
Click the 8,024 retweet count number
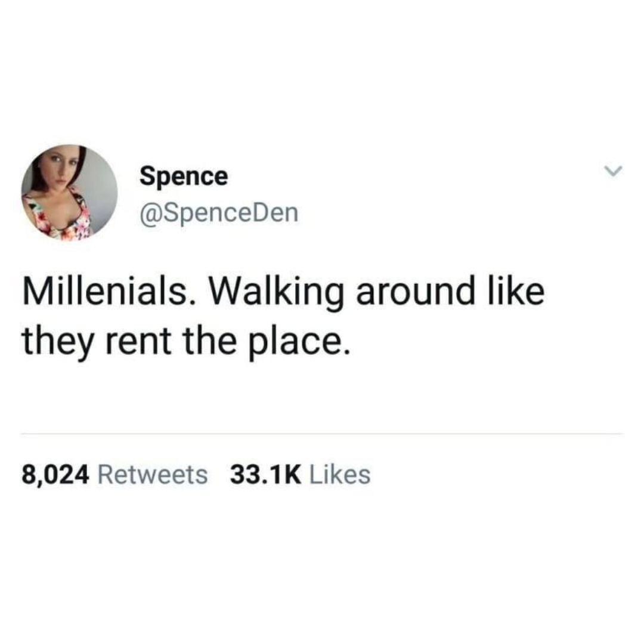pyautogui.click(x=55, y=475)
